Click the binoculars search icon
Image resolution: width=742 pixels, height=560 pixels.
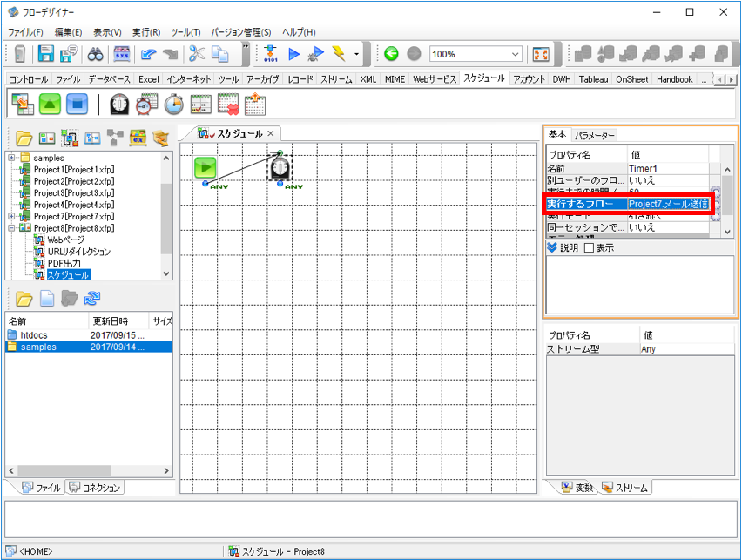click(x=95, y=55)
